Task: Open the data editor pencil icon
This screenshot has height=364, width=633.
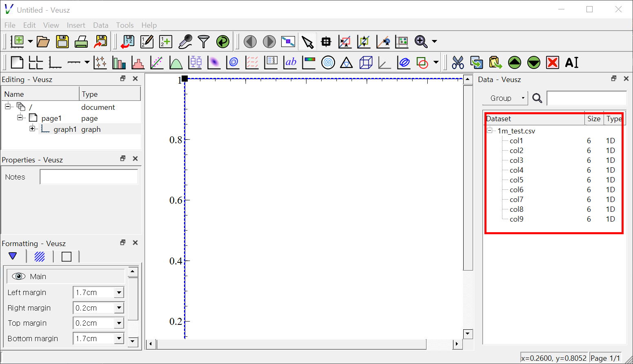Action: (147, 42)
